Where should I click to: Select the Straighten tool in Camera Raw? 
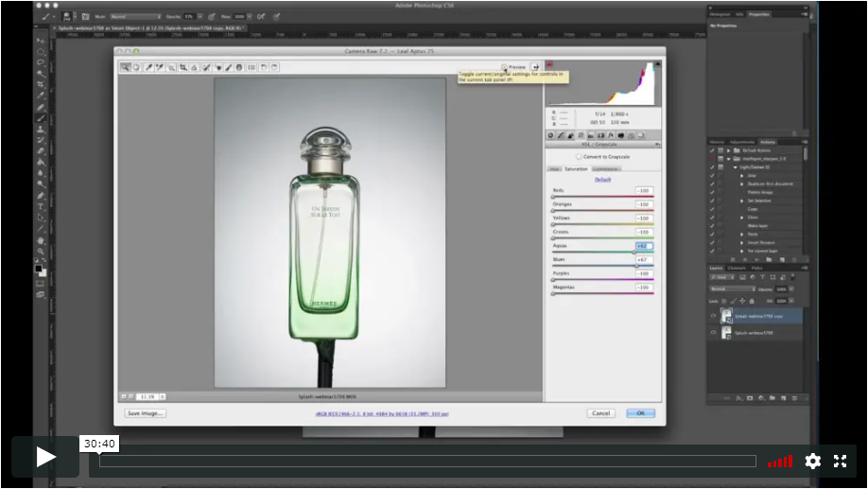(194, 67)
